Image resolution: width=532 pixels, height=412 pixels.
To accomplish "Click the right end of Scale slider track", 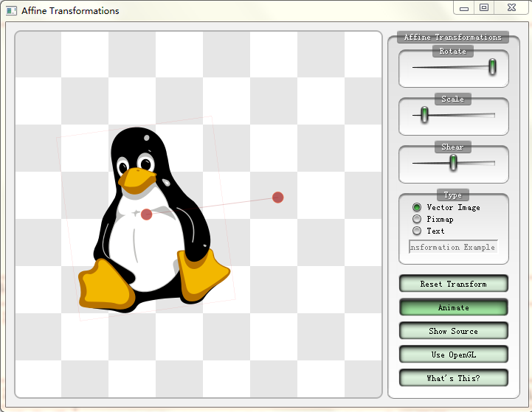I will (x=491, y=115).
